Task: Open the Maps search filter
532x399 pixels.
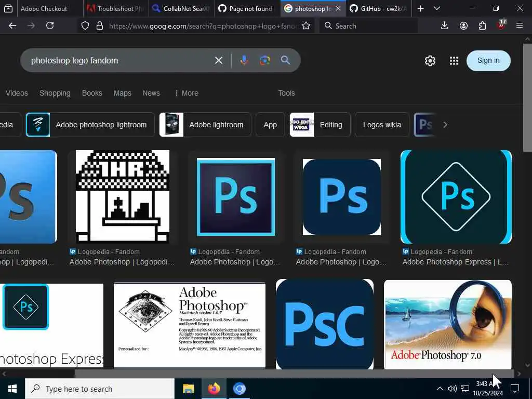Action: pos(123,93)
